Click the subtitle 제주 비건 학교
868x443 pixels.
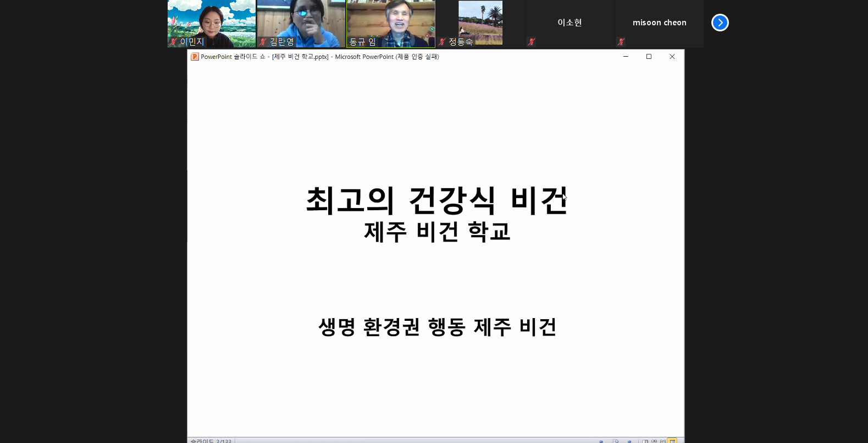tap(437, 232)
